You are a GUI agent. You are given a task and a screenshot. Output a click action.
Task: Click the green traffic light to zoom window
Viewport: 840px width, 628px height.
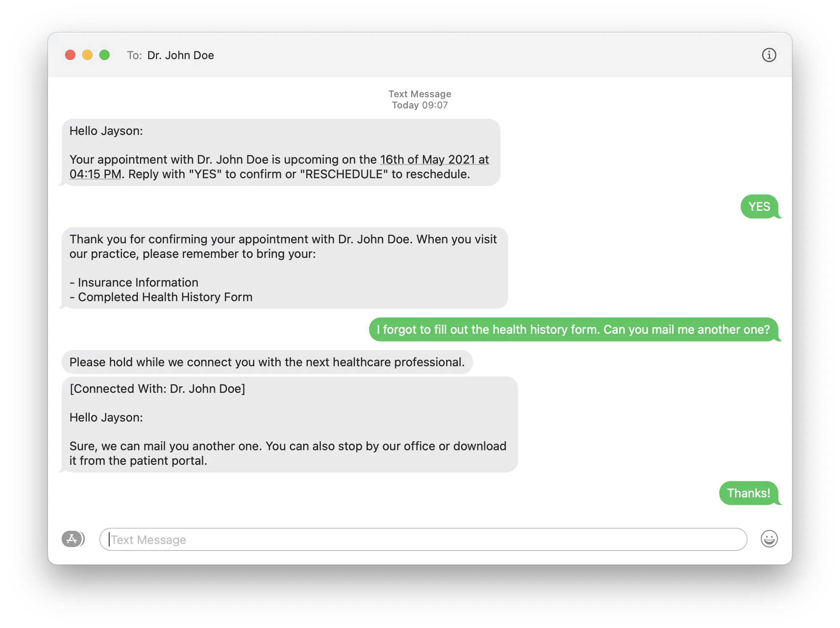104,55
